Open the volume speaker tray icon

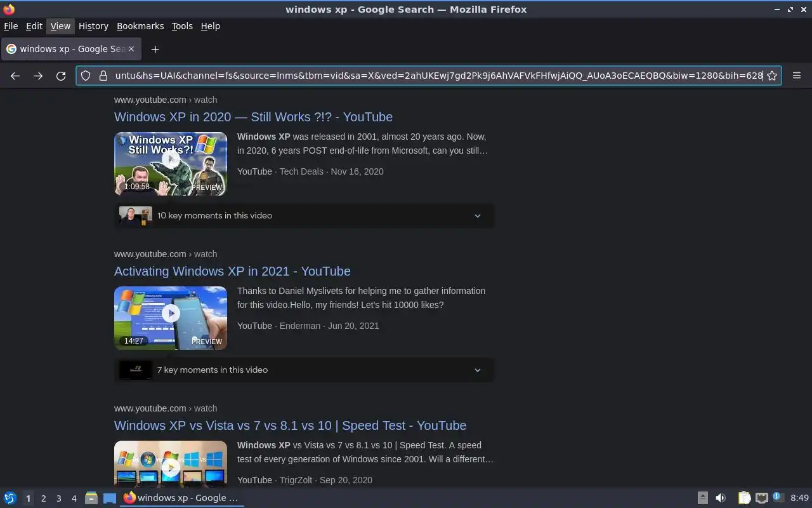coord(721,498)
